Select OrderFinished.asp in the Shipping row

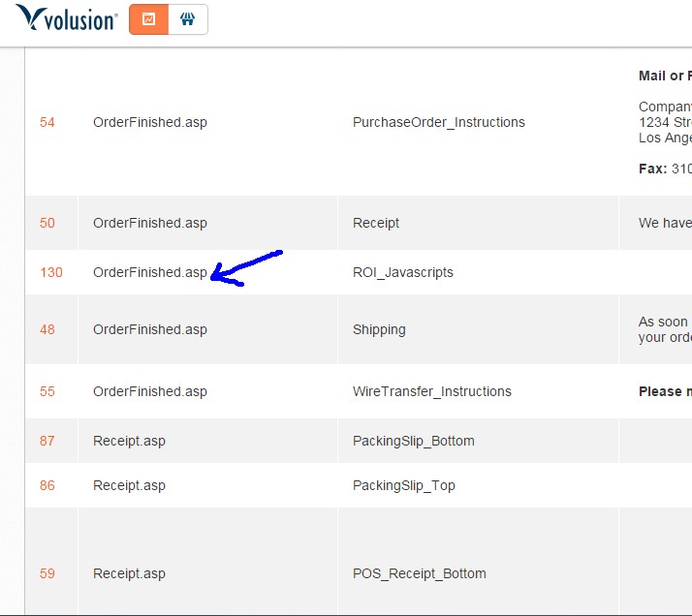150,330
